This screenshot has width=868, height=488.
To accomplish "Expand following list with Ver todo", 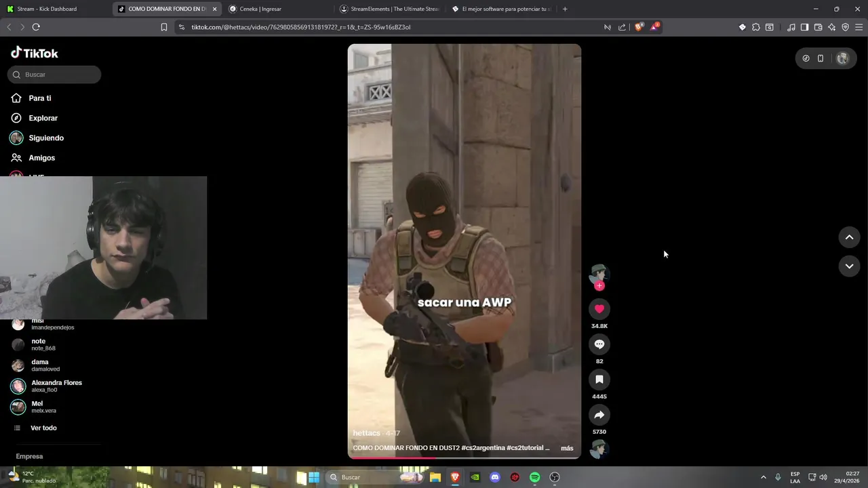I will pos(43,428).
